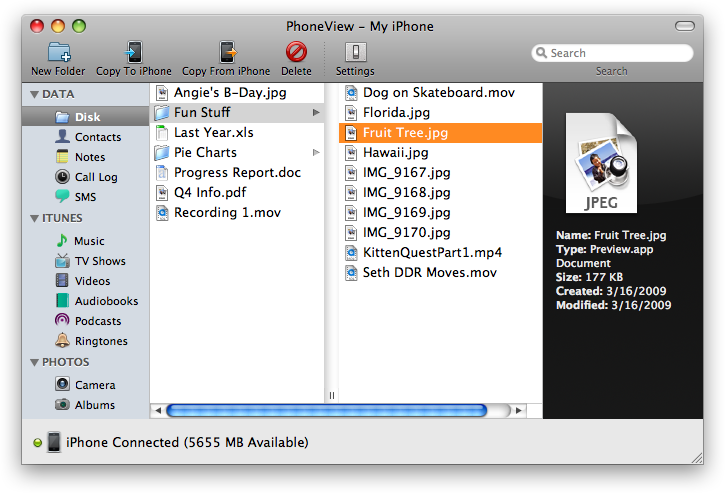Select the Pie Charts folder

point(237,152)
